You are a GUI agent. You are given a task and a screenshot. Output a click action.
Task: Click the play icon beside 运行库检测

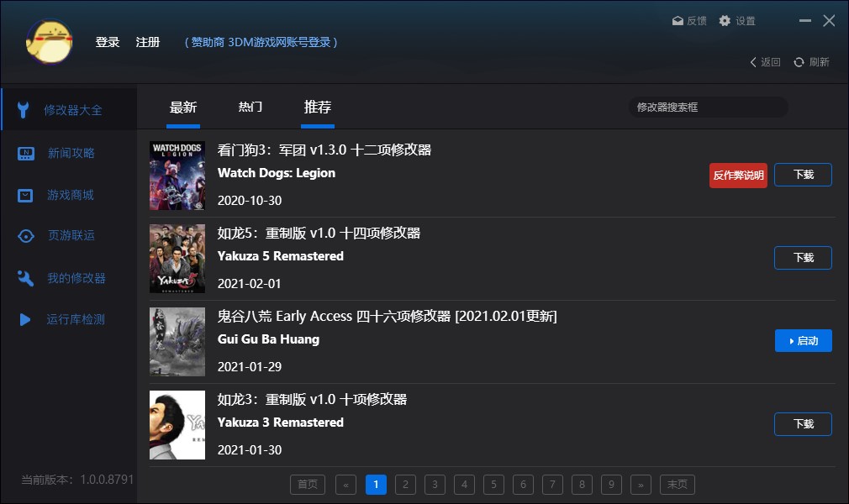[25, 319]
